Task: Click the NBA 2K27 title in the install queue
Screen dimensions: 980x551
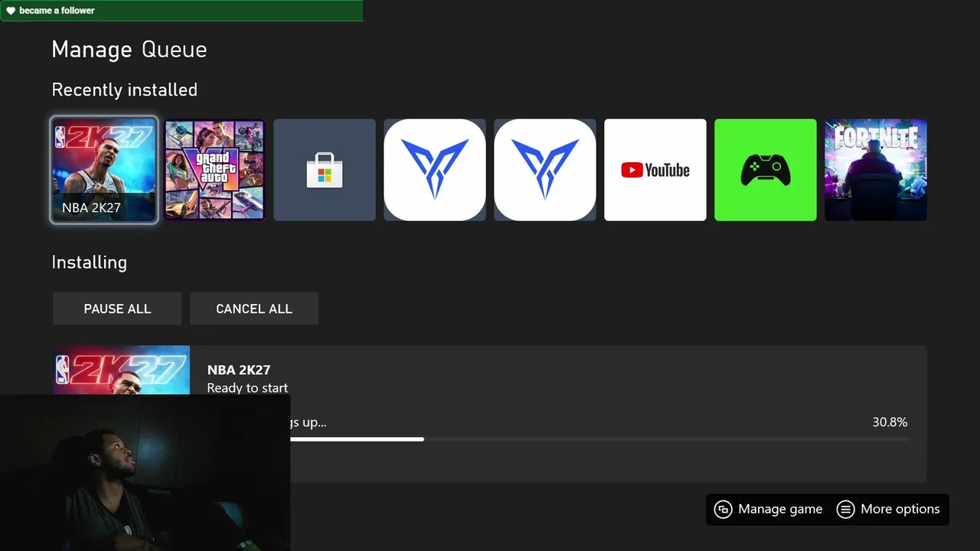Action: 239,370
